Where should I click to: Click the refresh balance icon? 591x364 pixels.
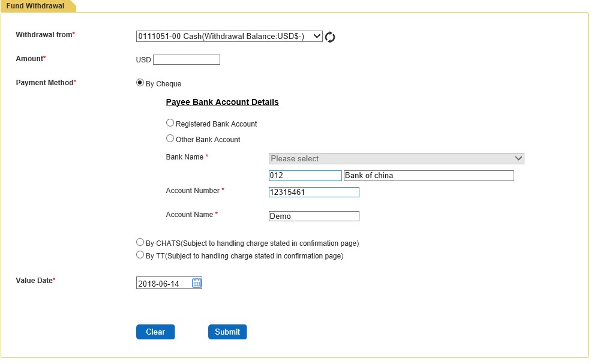click(x=330, y=37)
